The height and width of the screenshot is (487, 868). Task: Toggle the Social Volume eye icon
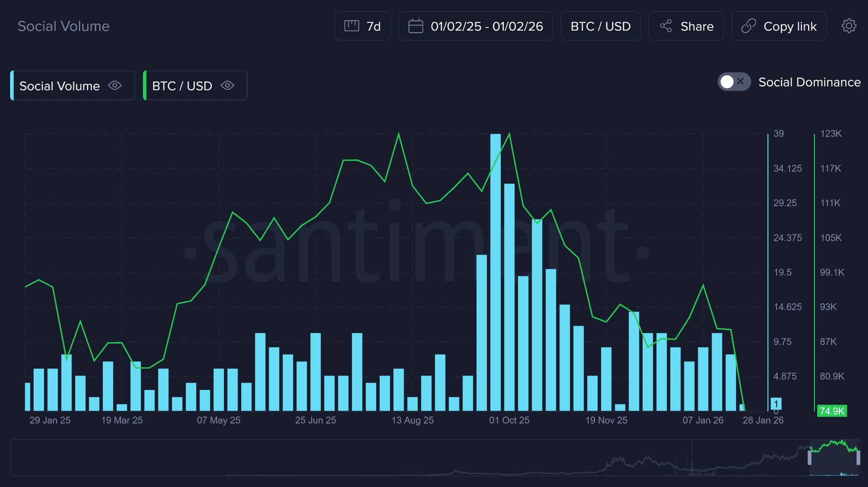115,85
